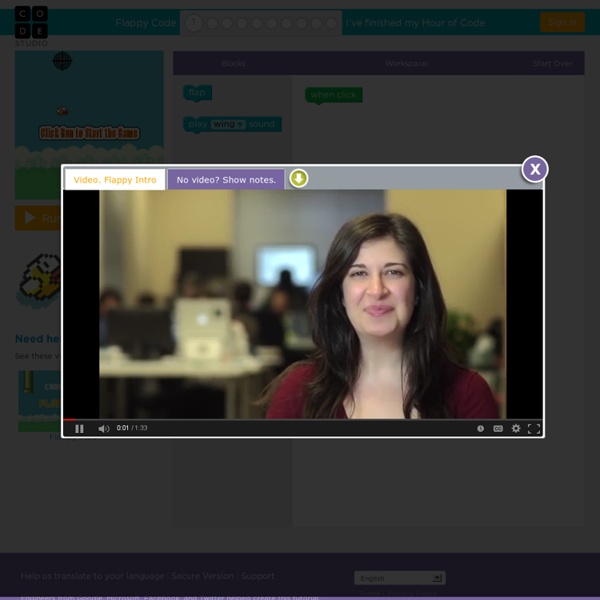Pause the video playback
This screenshot has height=600, width=600.
pos(79,429)
